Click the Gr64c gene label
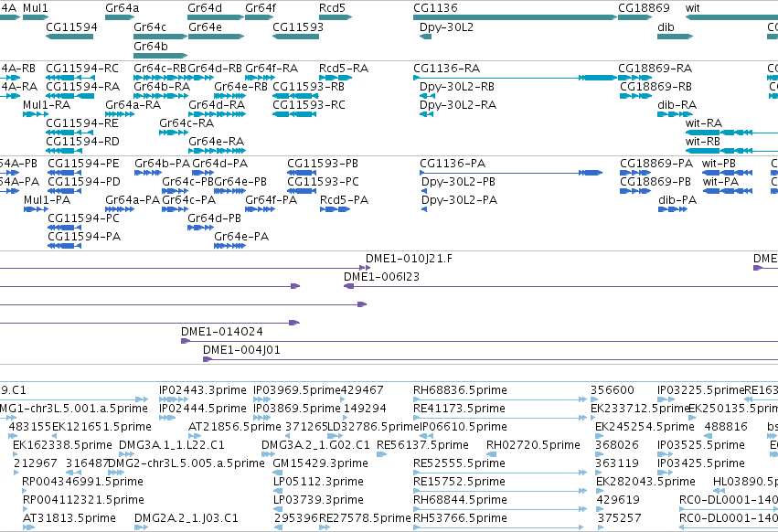 click(x=150, y=27)
